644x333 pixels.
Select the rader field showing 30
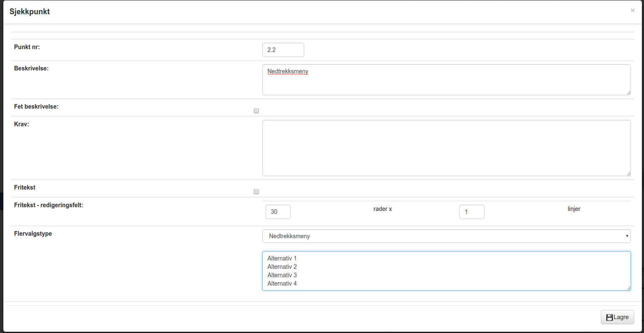(278, 212)
